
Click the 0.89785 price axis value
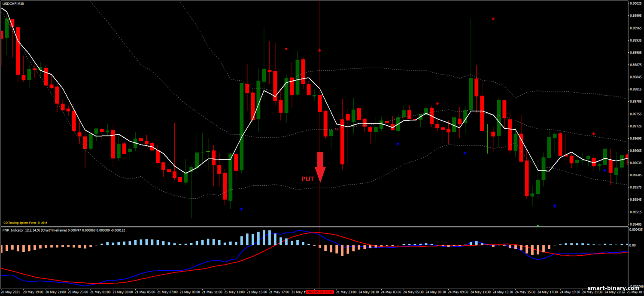[635, 102]
